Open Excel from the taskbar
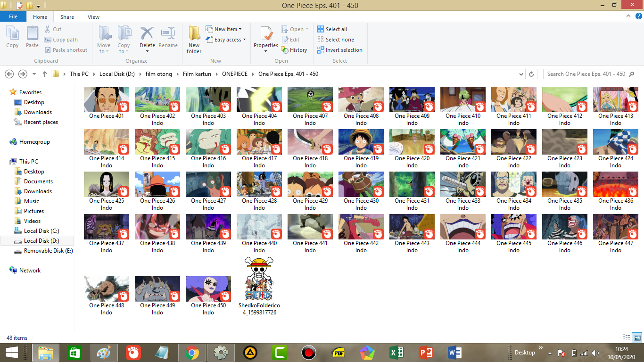The height and width of the screenshot is (362, 644). (x=396, y=353)
